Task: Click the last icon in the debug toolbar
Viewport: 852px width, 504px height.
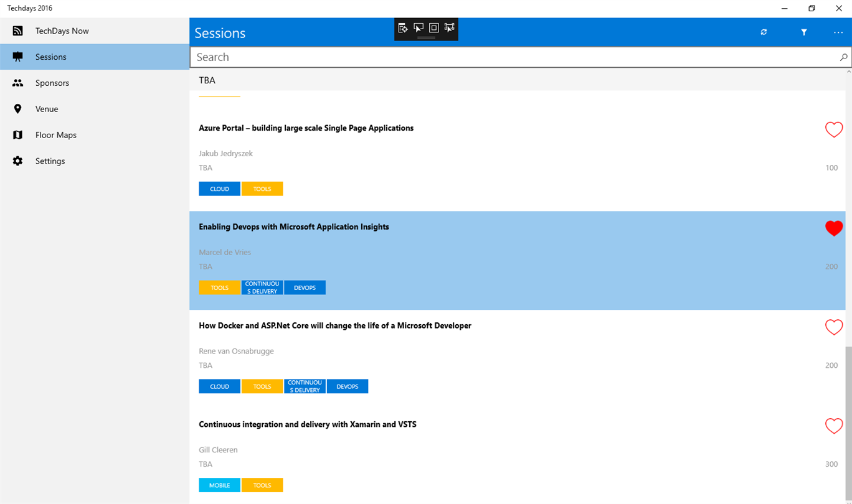Action: (x=450, y=28)
